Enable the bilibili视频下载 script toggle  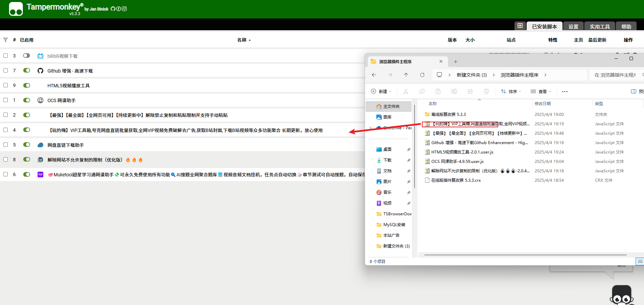click(26, 56)
